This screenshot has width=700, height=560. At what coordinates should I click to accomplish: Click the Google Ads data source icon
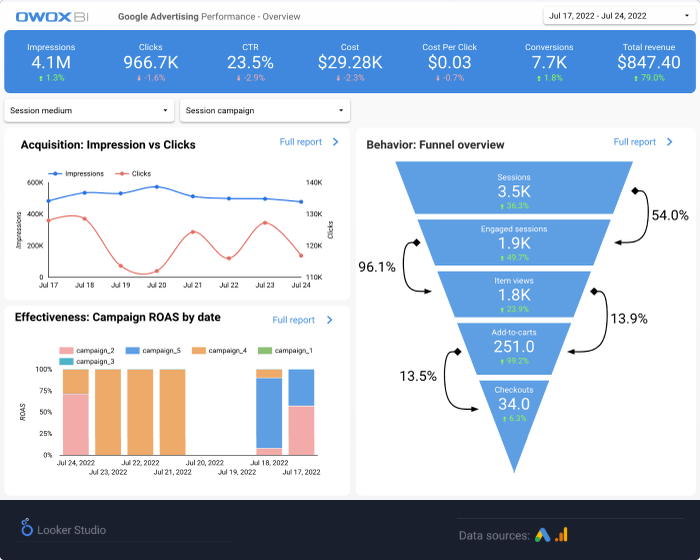coord(542,535)
